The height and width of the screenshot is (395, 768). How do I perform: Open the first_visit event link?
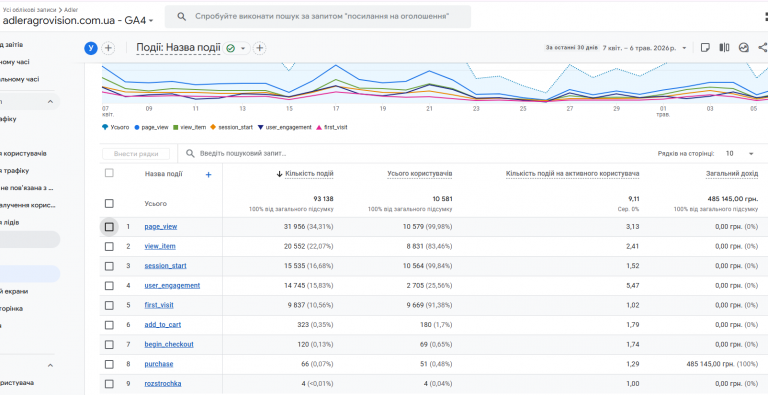coord(159,305)
